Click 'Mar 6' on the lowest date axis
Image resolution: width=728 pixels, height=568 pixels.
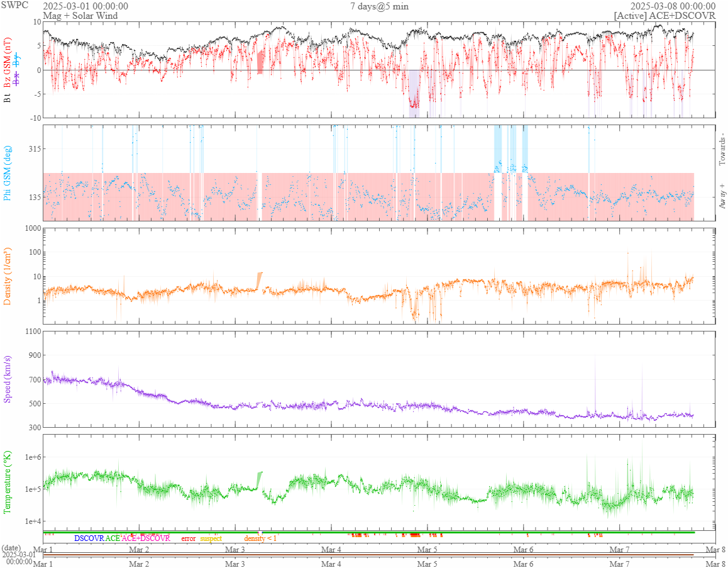pyautogui.click(x=523, y=564)
